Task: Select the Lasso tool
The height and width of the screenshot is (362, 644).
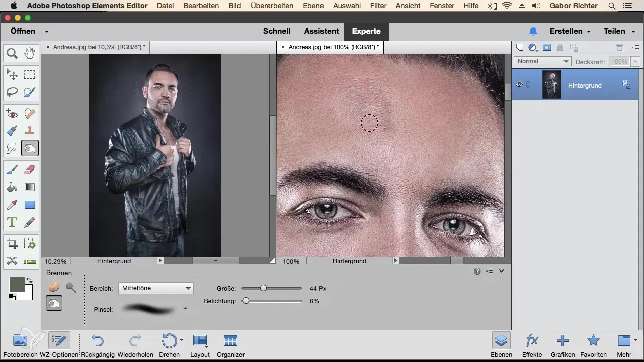Action: 12,92
